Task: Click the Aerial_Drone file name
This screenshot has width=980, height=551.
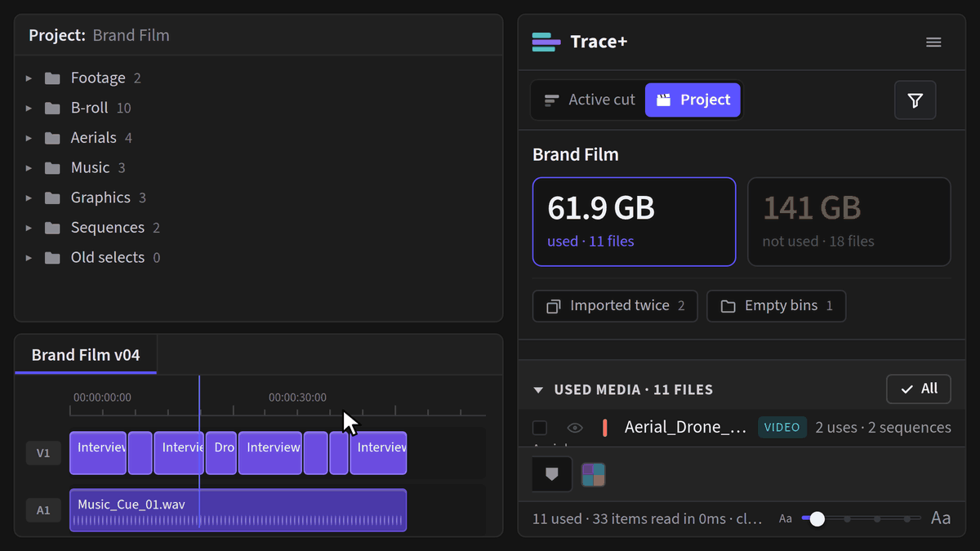Action: click(x=685, y=427)
